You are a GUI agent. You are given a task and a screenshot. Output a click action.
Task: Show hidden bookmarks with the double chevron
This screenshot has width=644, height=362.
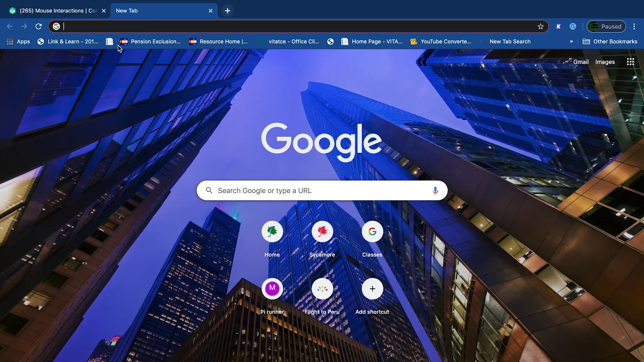pos(572,42)
